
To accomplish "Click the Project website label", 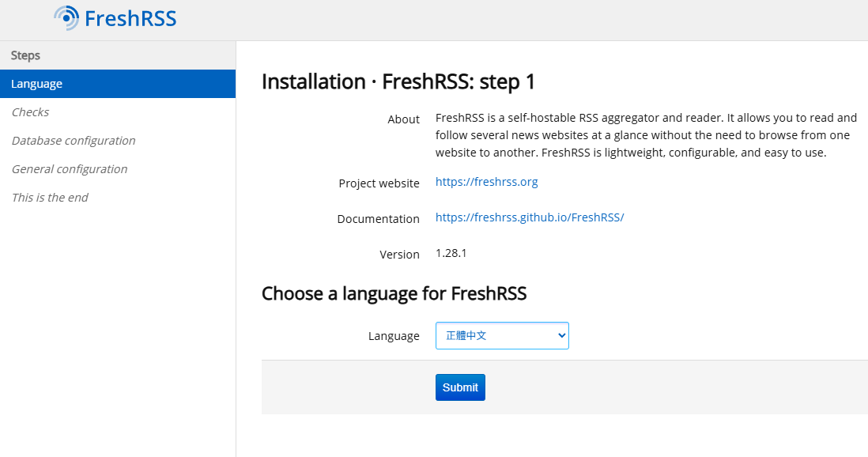I will click(x=379, y=183).
